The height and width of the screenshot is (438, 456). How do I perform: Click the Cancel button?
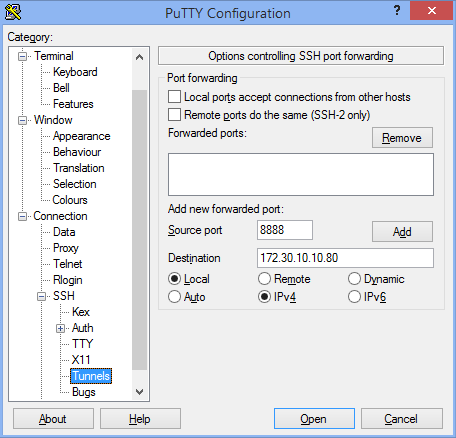[402, 419]
